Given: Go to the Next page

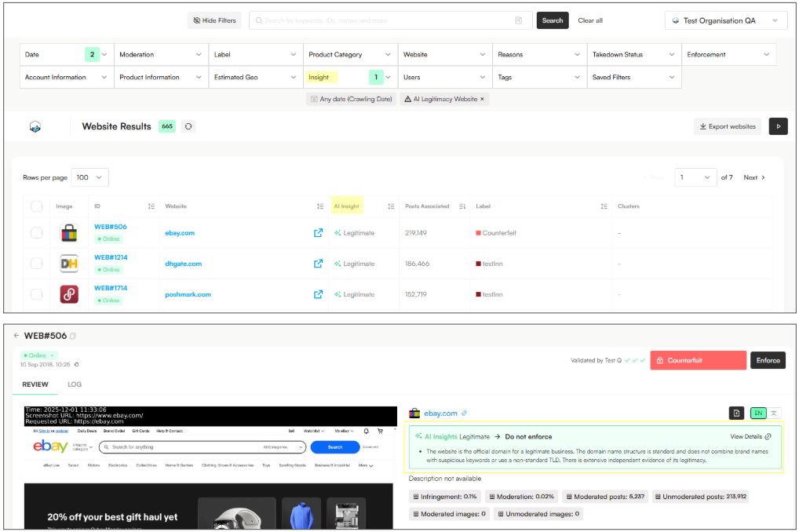Looking at the screenshot, I should pos(754,177).
